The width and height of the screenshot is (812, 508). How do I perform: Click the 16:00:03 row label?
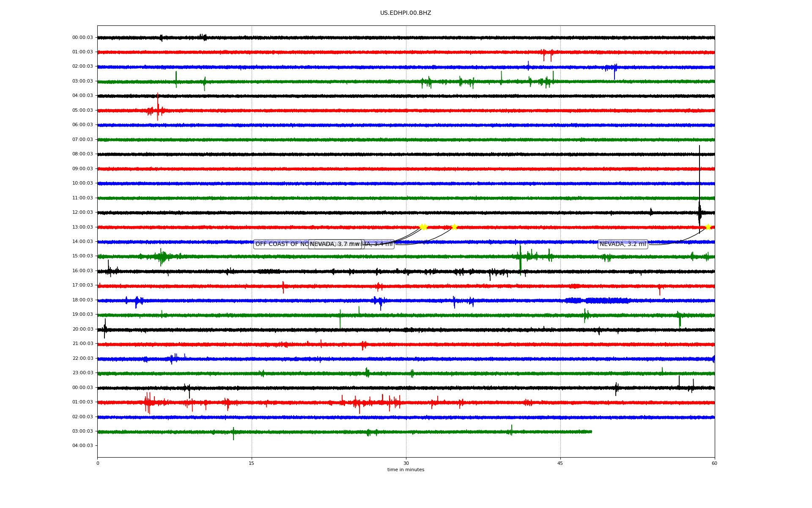[82, 271]
